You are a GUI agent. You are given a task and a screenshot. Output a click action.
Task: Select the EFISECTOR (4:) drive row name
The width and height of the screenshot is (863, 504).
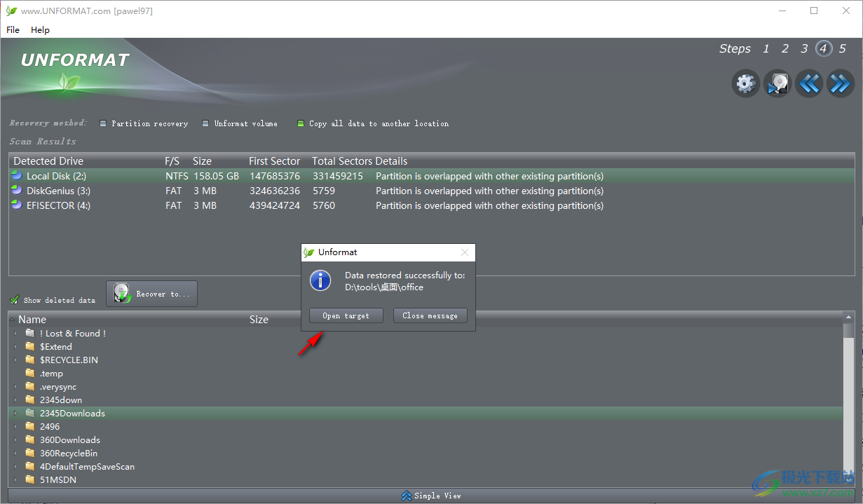click(58, 205)
